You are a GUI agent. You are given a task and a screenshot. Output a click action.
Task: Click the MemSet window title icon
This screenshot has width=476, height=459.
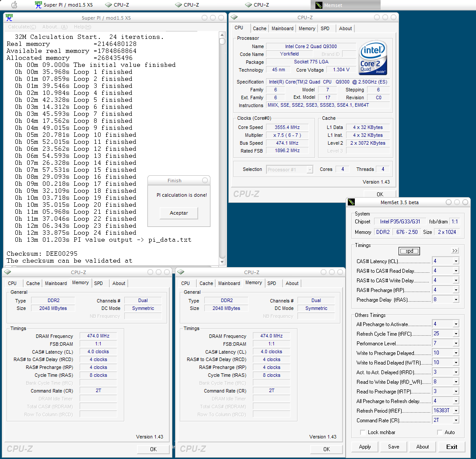(x=351, y=202)
